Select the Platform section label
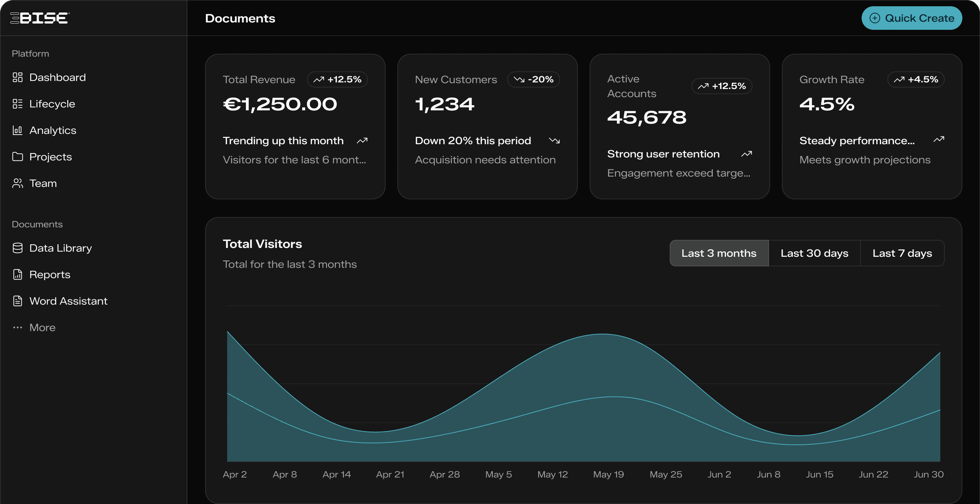Viewport: 980px width, 504px height. pyautogui.click(x=31, y=53)
